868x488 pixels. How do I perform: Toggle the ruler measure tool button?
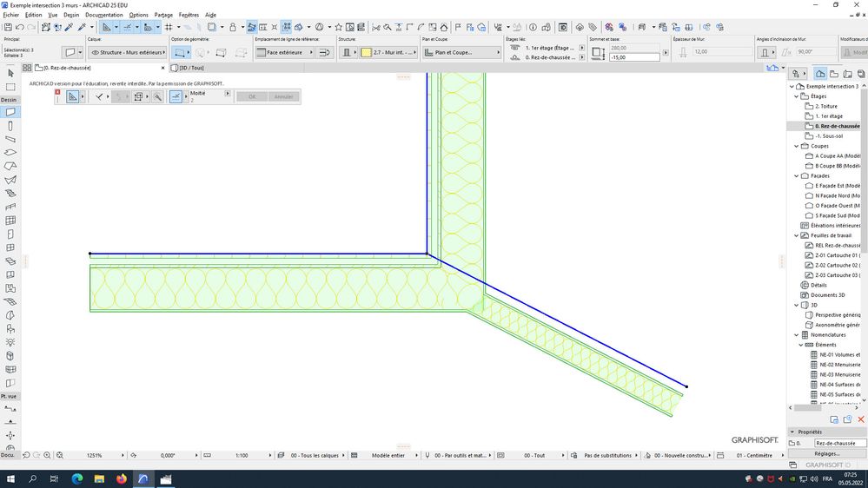coord(148,27)
